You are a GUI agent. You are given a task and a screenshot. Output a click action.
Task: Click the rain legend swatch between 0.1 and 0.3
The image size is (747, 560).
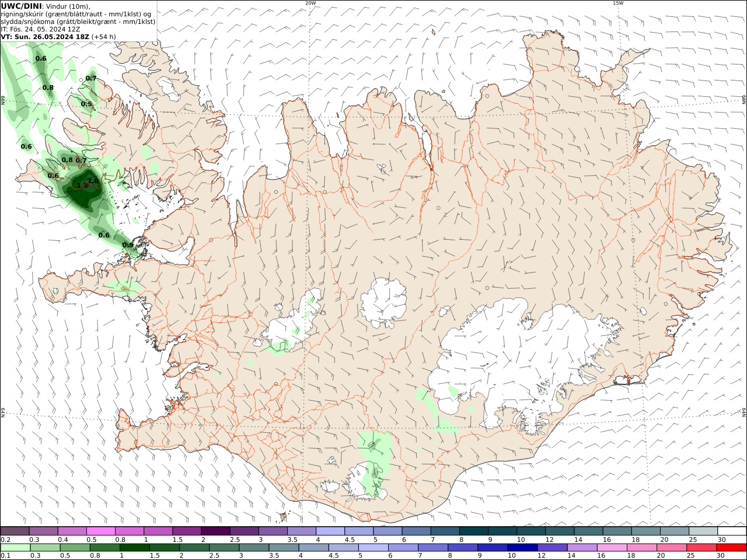coord(15,548)
